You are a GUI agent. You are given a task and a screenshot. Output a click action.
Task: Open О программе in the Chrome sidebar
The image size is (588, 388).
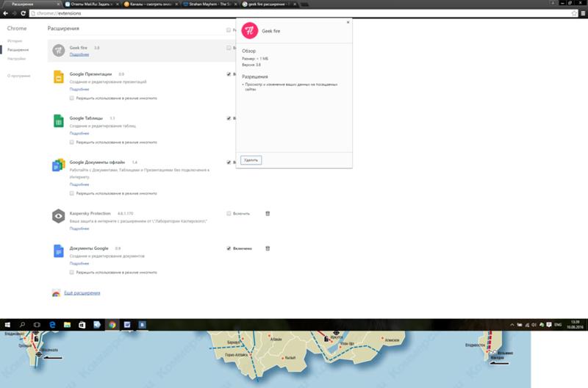coord(19,76)
